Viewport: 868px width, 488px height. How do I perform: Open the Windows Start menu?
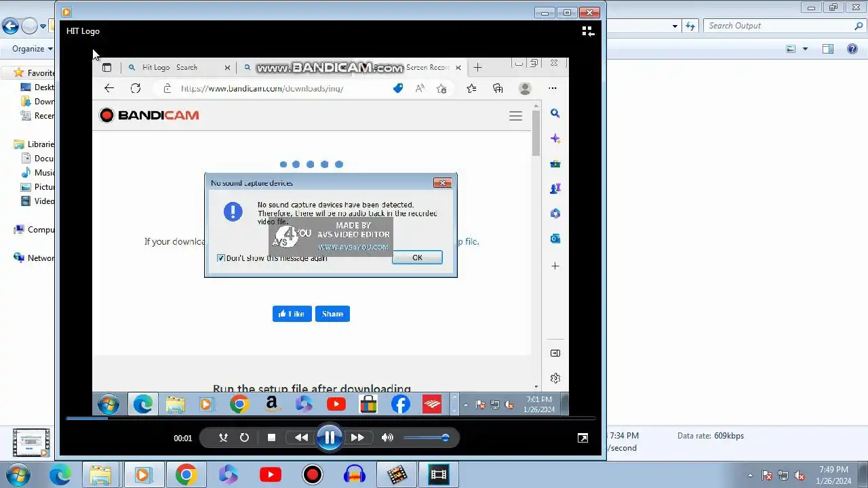(x=17, y=474)
